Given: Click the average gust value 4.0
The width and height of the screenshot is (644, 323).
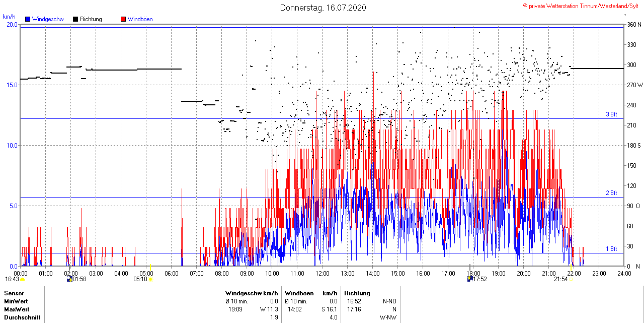Looking at the screenshot, I should point(334,318).
